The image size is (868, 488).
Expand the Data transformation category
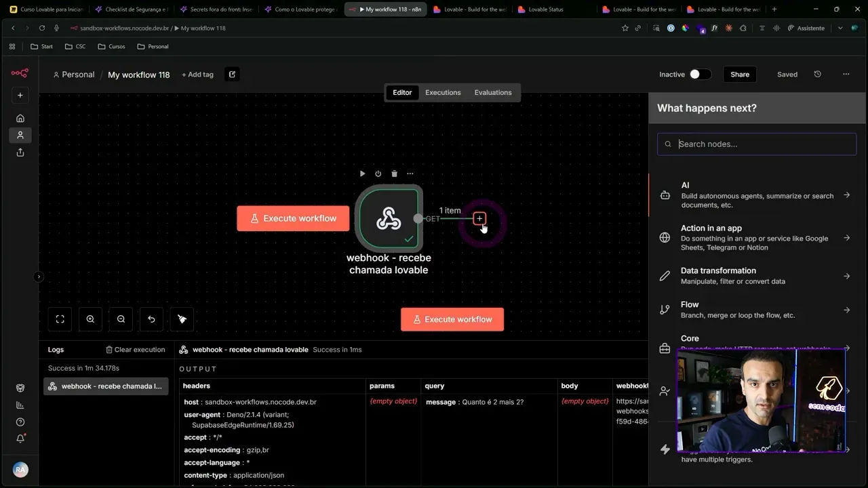point(756,276)
